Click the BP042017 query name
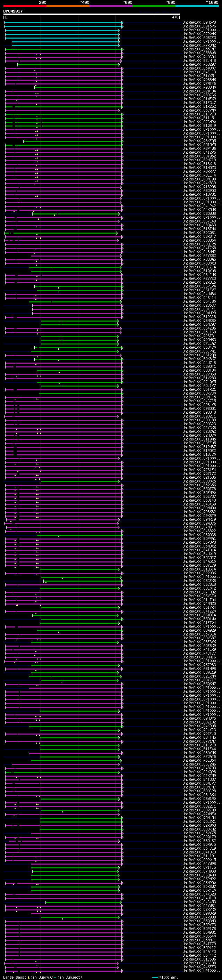222x980 pixels. [13, 11]
